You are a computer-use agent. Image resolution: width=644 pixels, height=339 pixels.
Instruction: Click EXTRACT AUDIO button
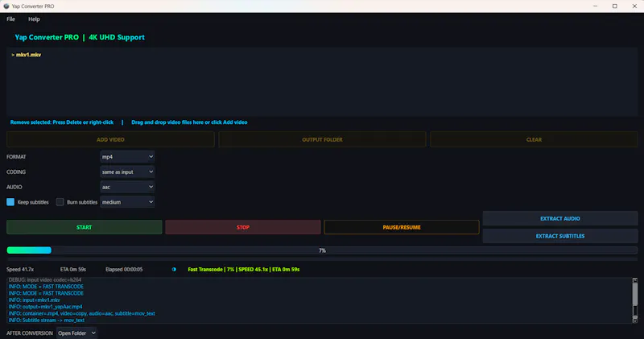[x=560, y=218]
